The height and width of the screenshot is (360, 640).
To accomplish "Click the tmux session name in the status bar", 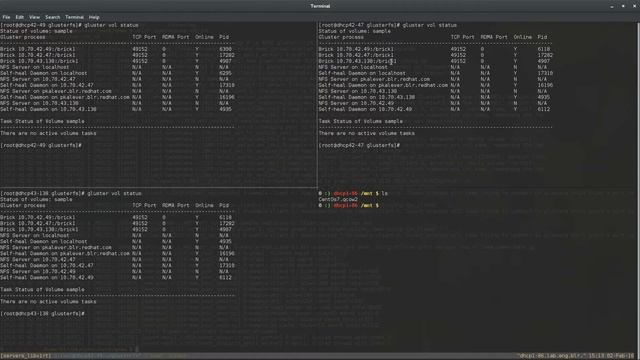I will (26, 356).
